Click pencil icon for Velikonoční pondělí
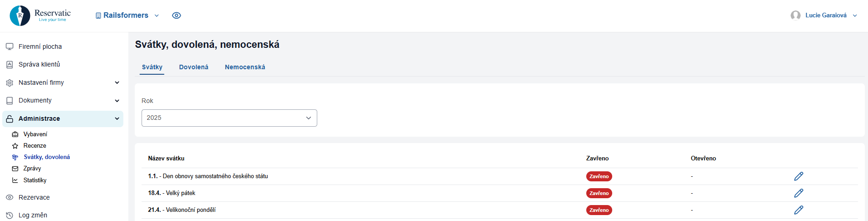This screenshot has height=221, width=868. (798, 210)
